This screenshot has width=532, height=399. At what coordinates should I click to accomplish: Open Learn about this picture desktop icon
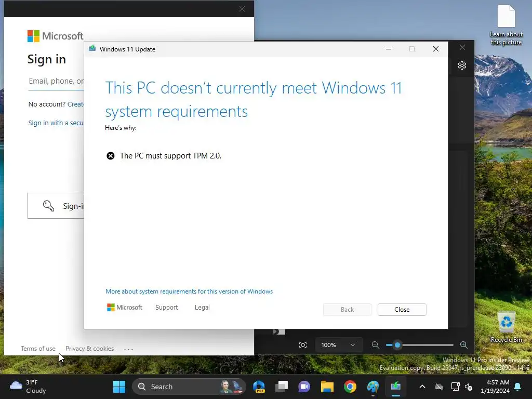click(x=506, y=25)
